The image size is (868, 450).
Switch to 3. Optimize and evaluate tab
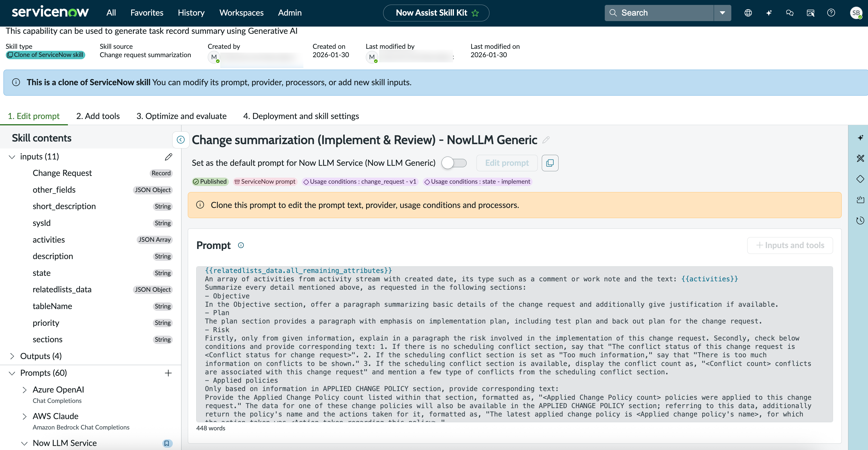pos(182,116)
